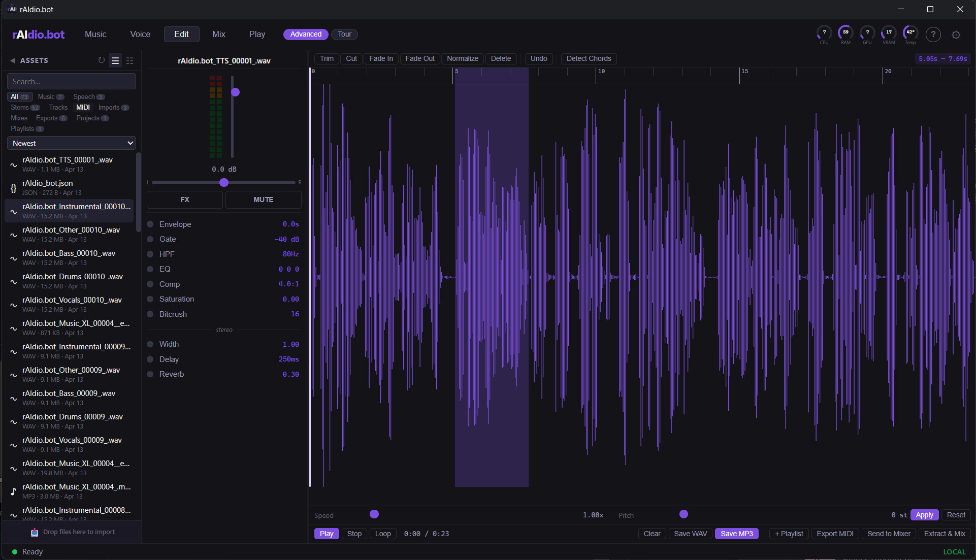Image resolution: width=976 pixels, height=560 pixels.
Task: Click the green Ready status dot
Action: [15, 552]
